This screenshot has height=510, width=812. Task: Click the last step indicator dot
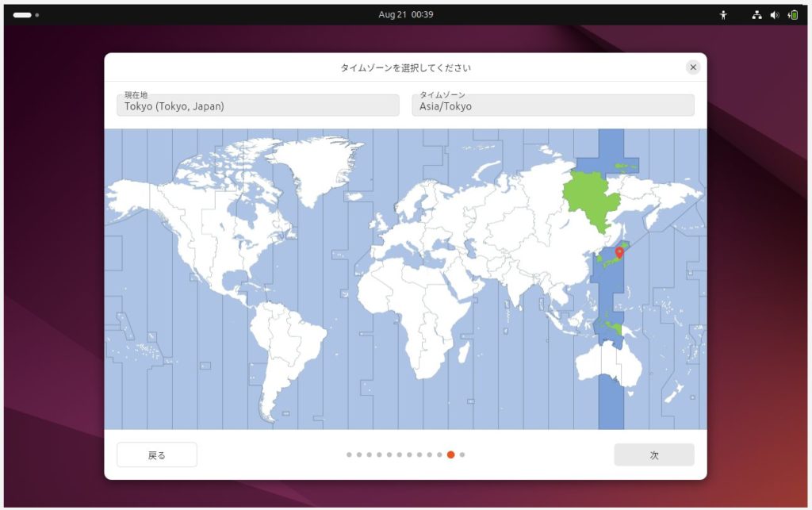click(x=462, y=454)
